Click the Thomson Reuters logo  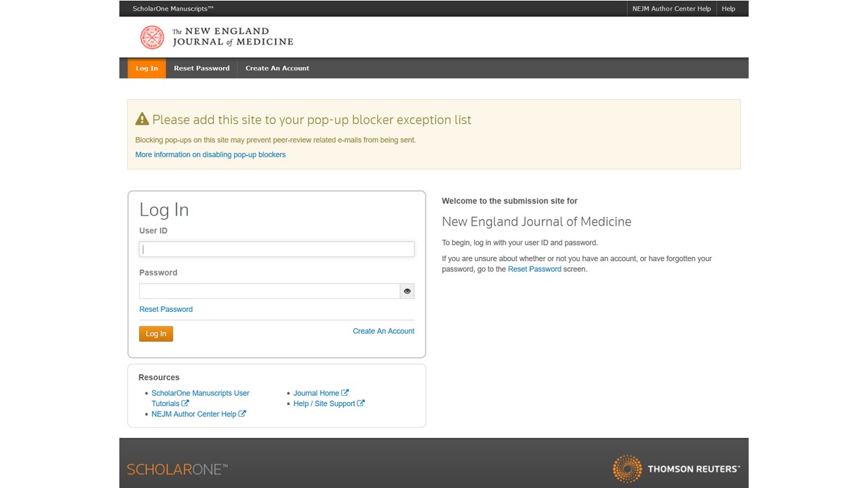[676, 469]
